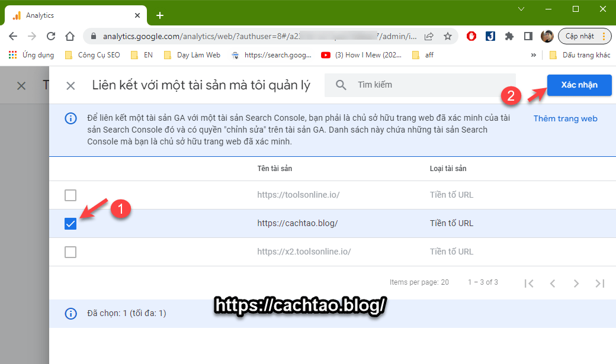Click the share page icon in address bar
The height and width of the screenshot is (364, 616).
(x=429, y=36)
